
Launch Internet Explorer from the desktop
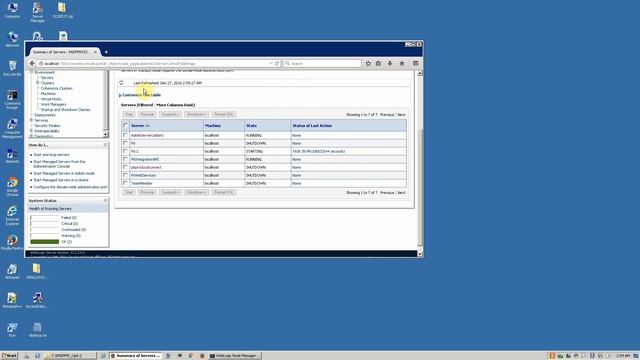coord(12,216)
